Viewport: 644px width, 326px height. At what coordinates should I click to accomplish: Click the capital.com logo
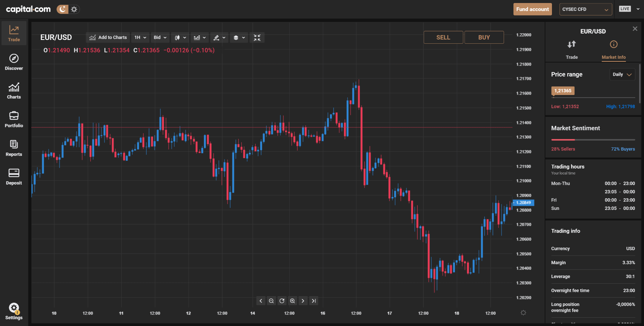coord(28,9)
